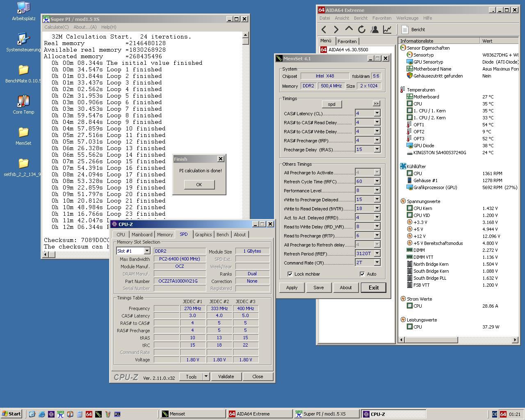This screenshot has height=420, width=525.
Task: Open MemSet folder on desktop
Action: coord(23,136)
